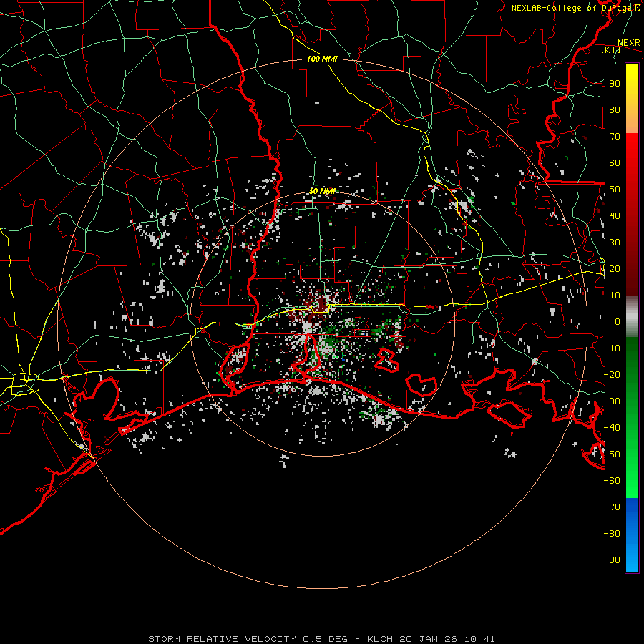Click the KT units label above the scale
Screen dimensions: 644x644
(x=611, y=49)
